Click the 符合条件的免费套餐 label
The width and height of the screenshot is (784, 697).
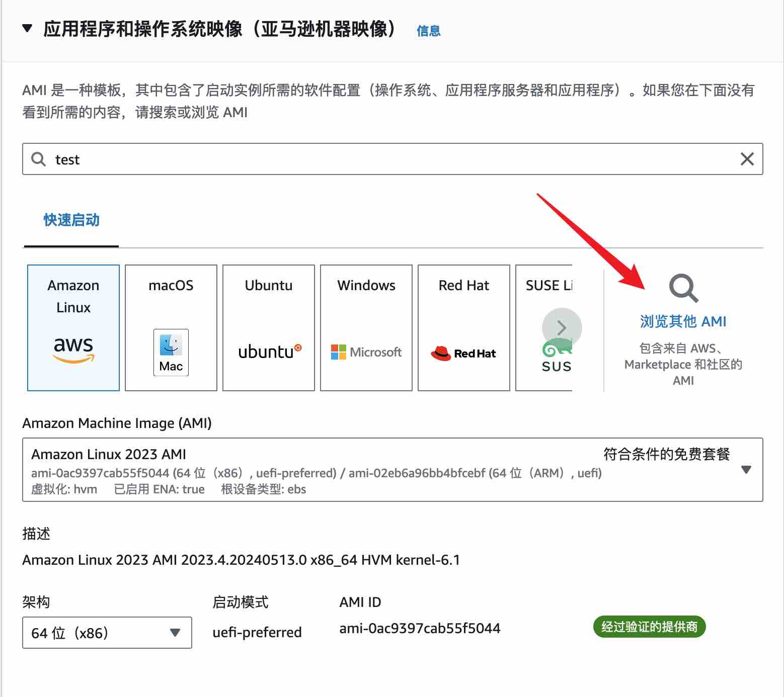[667, 454]
